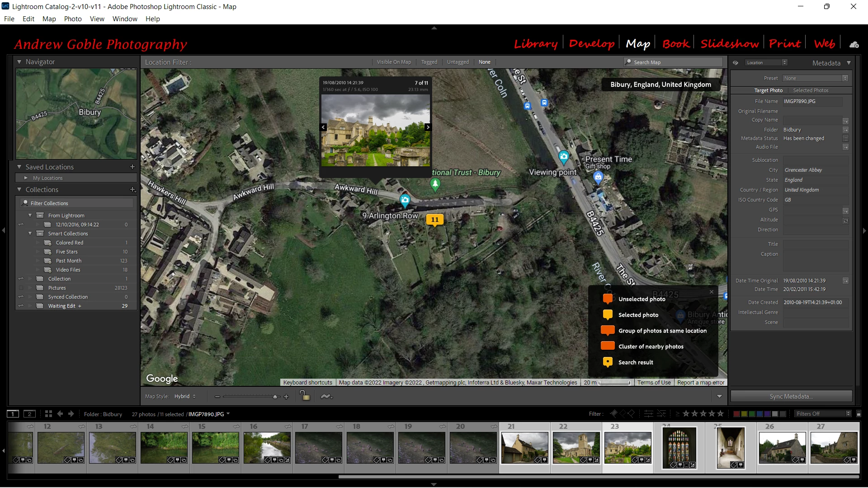Go back using the filmstrip left arrow

[60, 414]
